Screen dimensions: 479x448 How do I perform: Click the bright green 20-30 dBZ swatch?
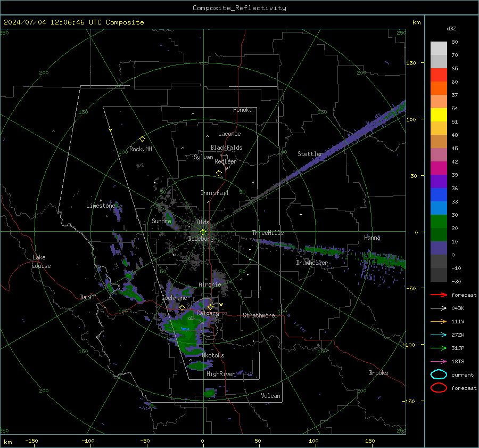[439, 222]
